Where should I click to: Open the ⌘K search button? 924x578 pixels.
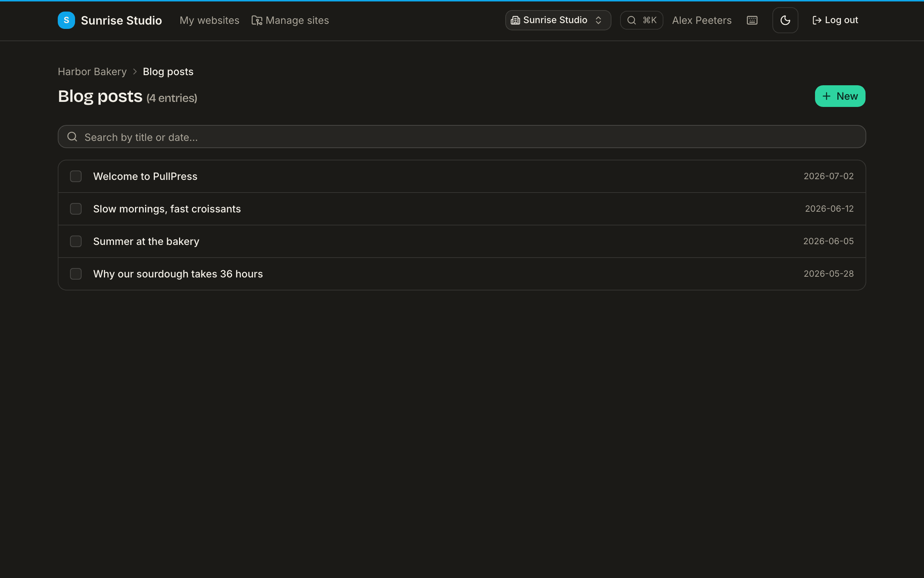point(641,20)
